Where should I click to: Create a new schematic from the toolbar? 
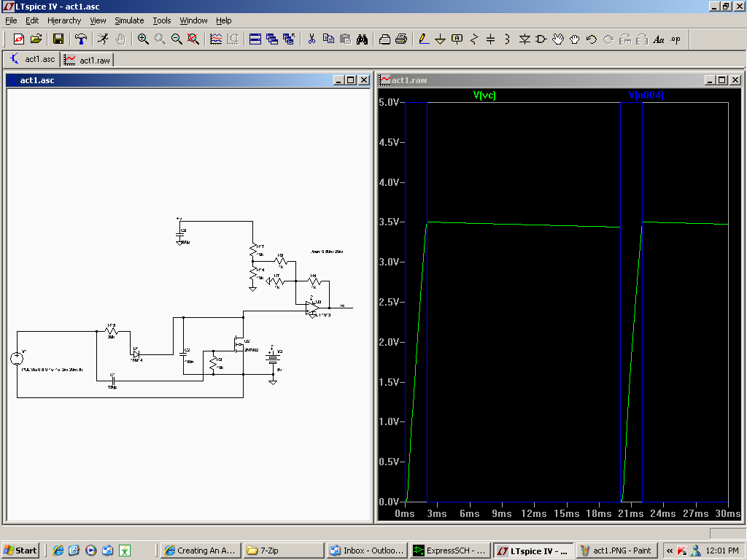pyautogui.click(x=19, y=39)
